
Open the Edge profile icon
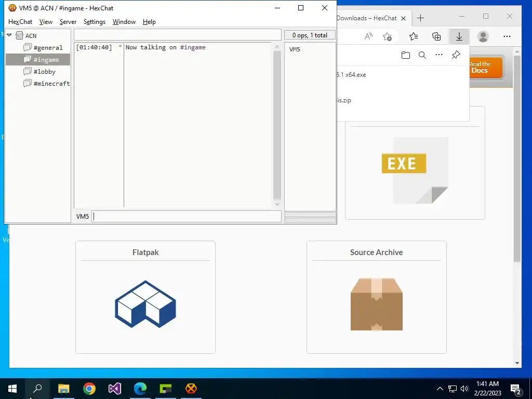[483, 36]
